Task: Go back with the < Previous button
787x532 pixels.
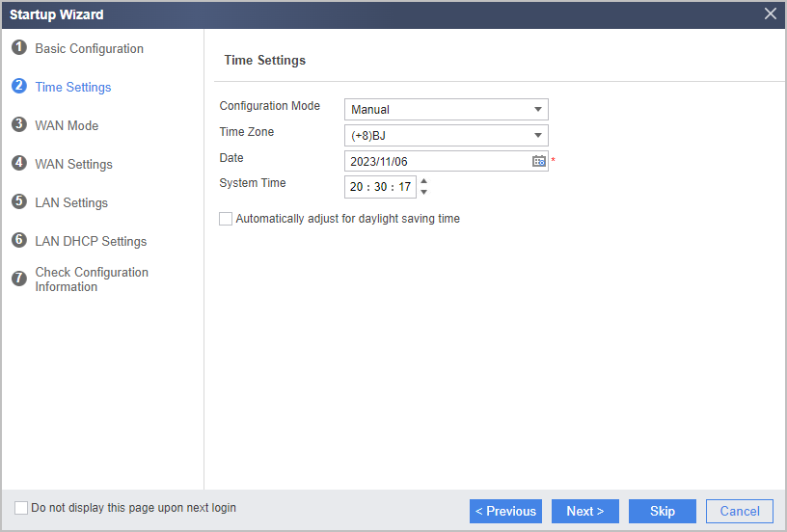Action: tap(506, 511)
